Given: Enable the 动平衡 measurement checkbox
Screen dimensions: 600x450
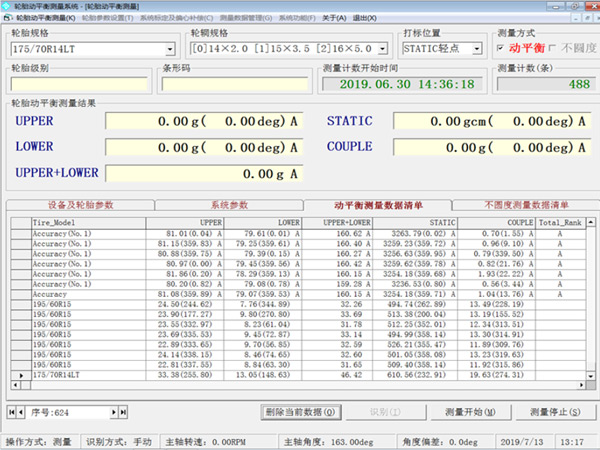Looking at the screenshot, I should [x=502, y=48].
